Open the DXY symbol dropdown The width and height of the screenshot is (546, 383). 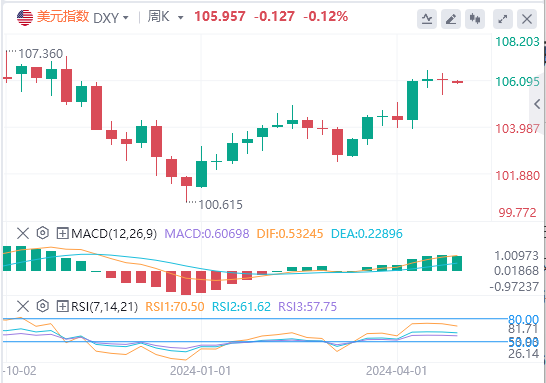point(111,17)
